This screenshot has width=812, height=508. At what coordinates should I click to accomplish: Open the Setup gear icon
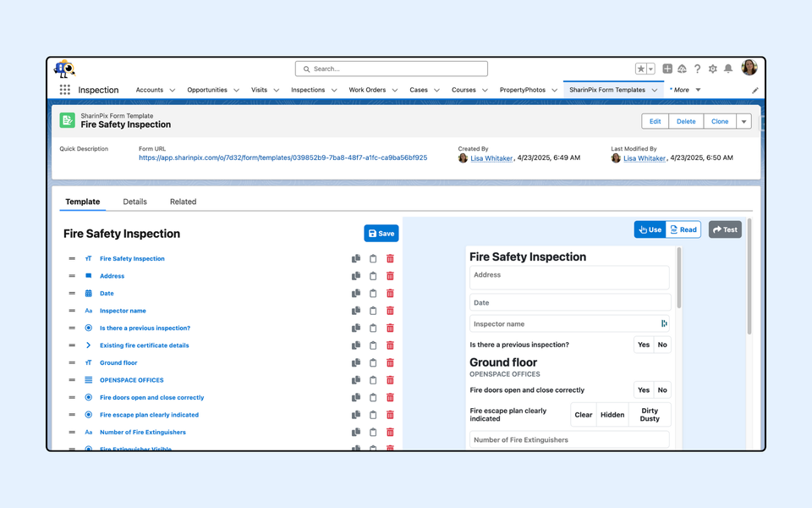712,69
